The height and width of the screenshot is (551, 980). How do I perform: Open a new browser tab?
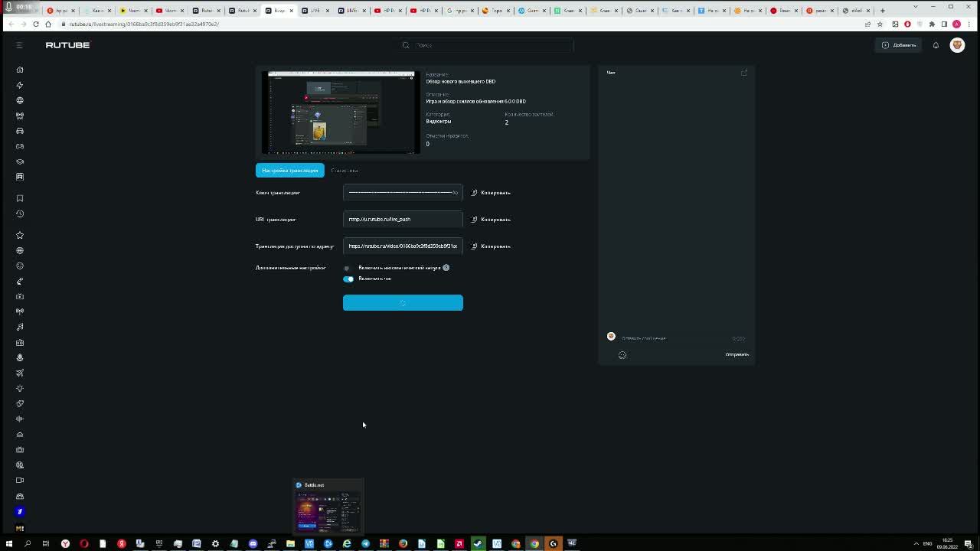tap(882, 11)
